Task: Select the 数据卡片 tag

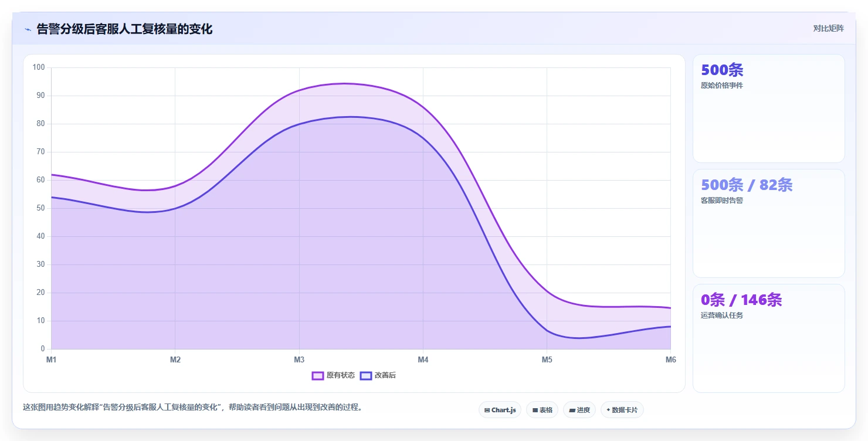Action: pos(622,410)
